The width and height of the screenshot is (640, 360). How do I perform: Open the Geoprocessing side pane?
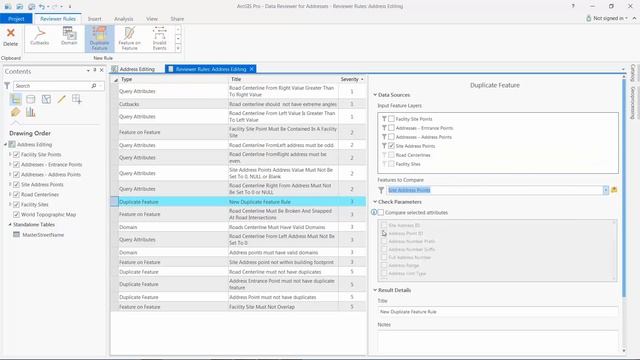(633, 103)
